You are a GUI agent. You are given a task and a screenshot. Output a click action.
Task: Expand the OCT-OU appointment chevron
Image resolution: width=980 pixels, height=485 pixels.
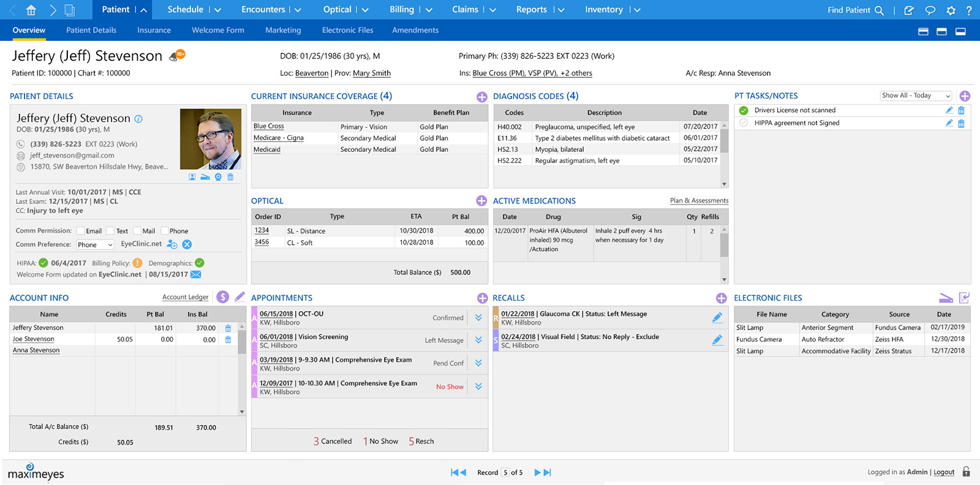pyautogui.click(x=478, y=318)
